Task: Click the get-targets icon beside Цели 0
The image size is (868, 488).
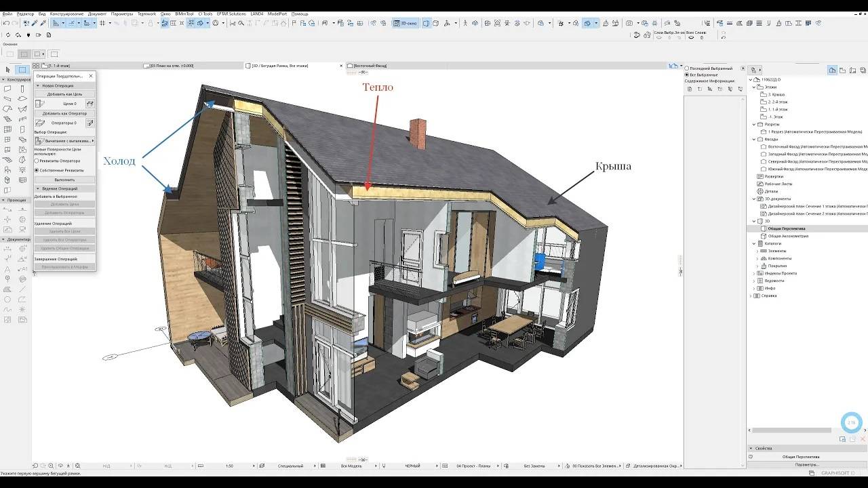Action: point(90,104)
